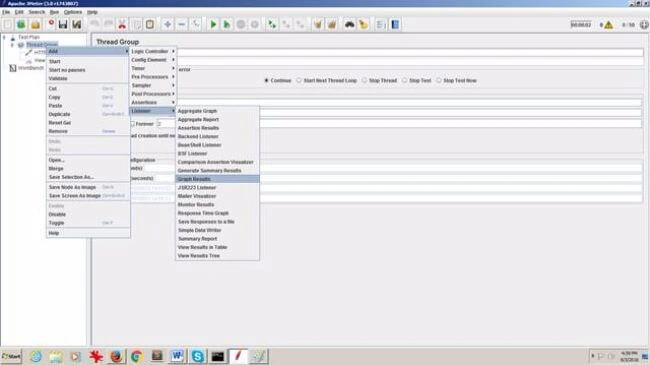
Task: Open the Run menu
Action: pyautogui.click(x=54, y=12)
